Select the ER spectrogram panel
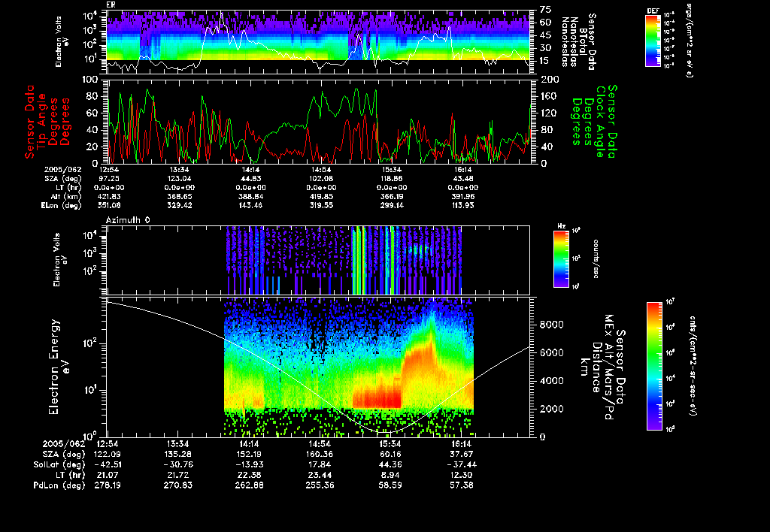The height and width of the screenshot is (532, 770). pyautogui.click(x=319, y=42)
